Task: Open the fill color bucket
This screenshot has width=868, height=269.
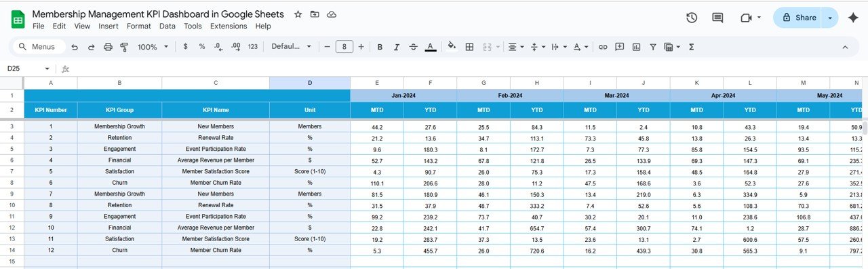Action: (452, 47)
